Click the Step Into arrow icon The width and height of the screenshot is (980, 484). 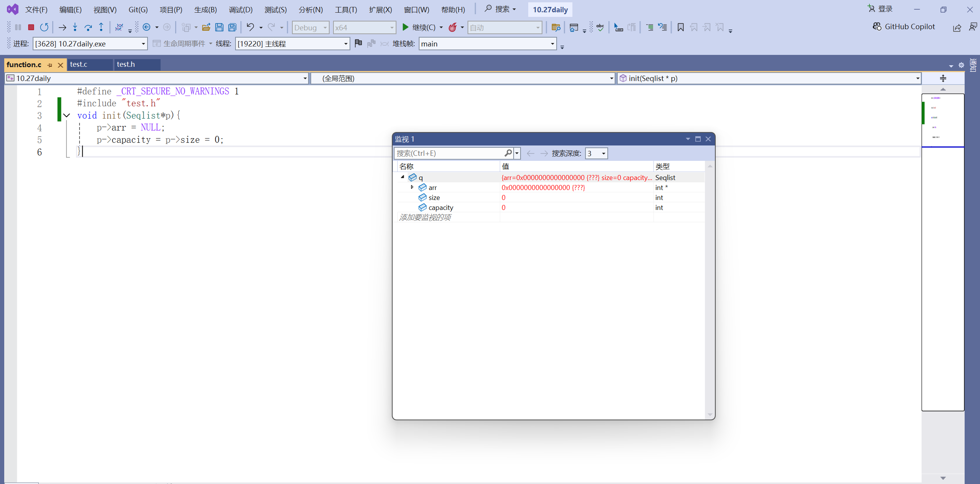tap(75, 27)
